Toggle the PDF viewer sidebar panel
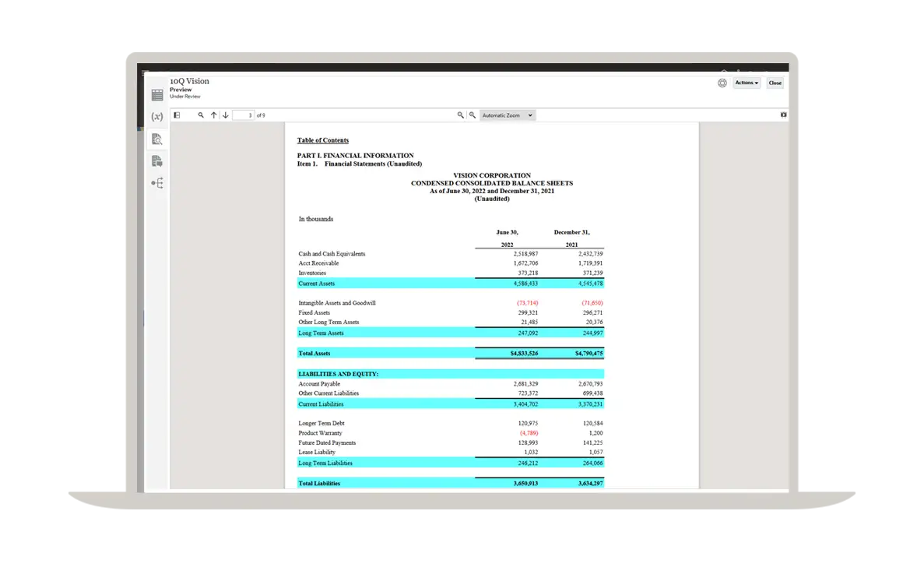 pos(177,115)
